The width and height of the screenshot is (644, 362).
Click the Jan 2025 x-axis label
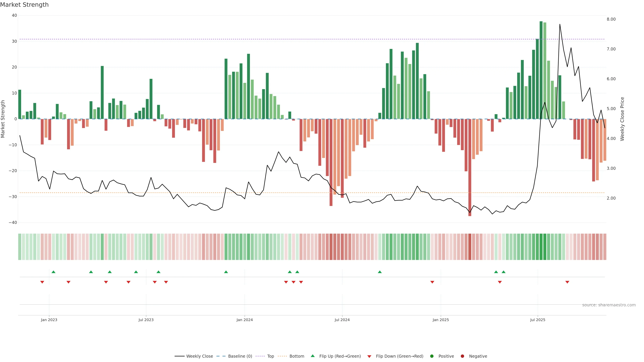click(x=441, y=320)
